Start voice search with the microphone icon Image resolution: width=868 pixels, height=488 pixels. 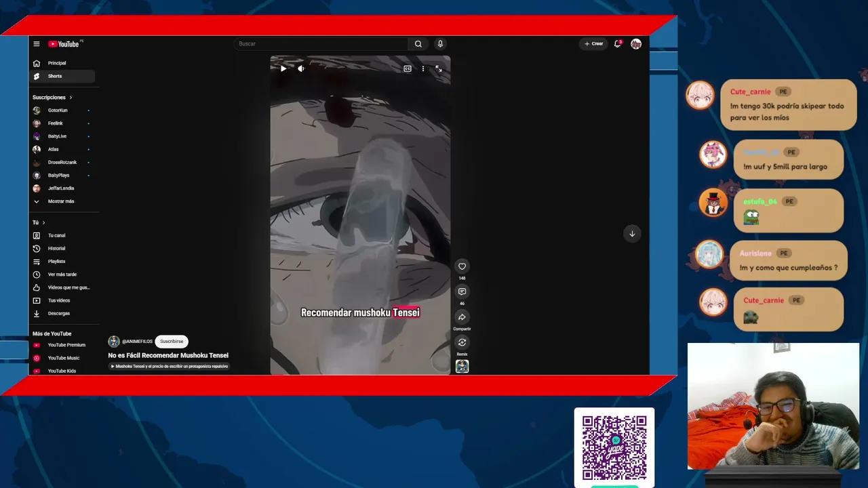(440, 44)
